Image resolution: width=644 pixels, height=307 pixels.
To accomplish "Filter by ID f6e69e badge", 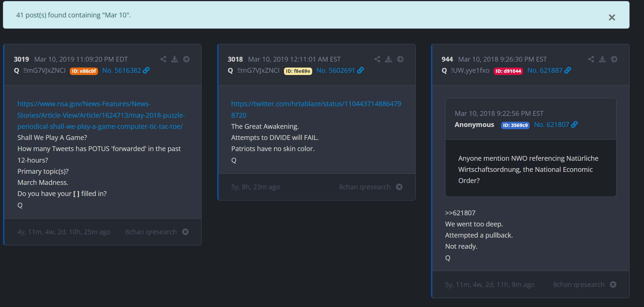I will click(298, 71).
